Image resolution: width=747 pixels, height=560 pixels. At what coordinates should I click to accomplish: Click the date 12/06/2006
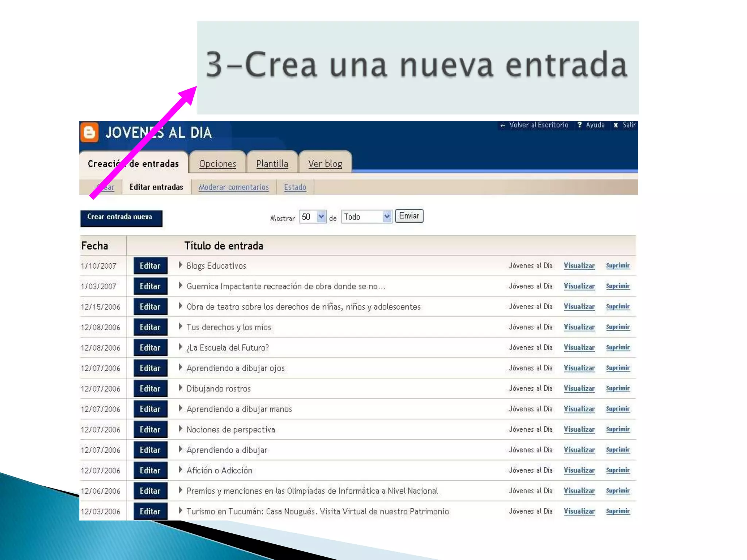pyautogui.click(x=101, y=491)
